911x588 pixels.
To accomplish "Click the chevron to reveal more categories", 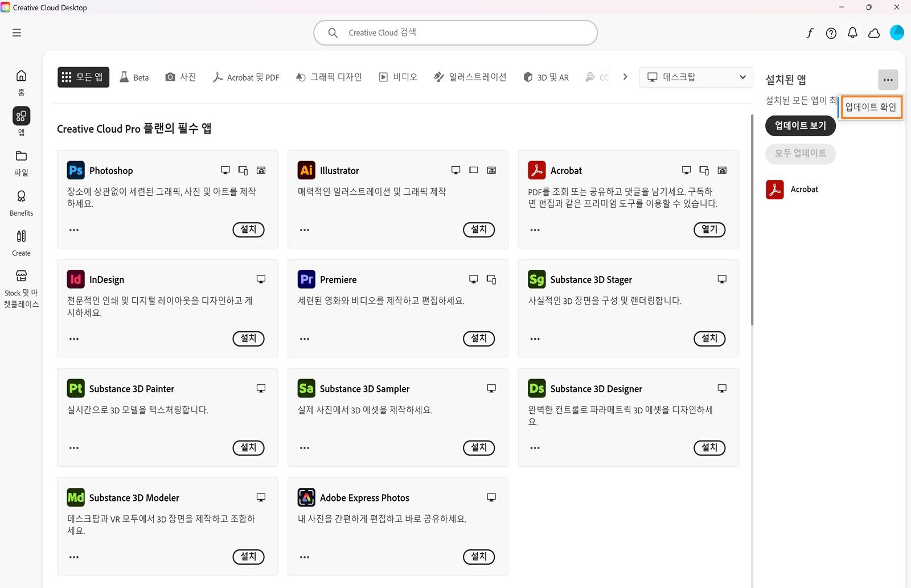I will (x=625, y=77).
